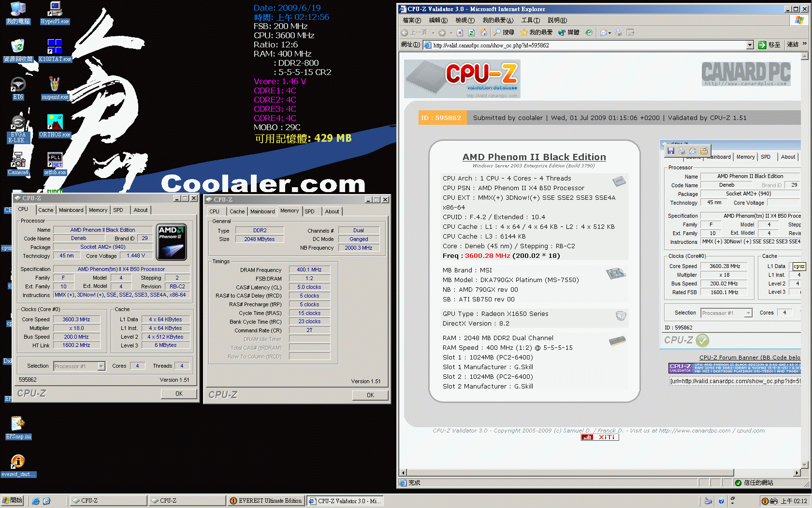Select the setfsb.exe desktop icon
The width and height of the screenshot is (812, 508).
[55, 164]
